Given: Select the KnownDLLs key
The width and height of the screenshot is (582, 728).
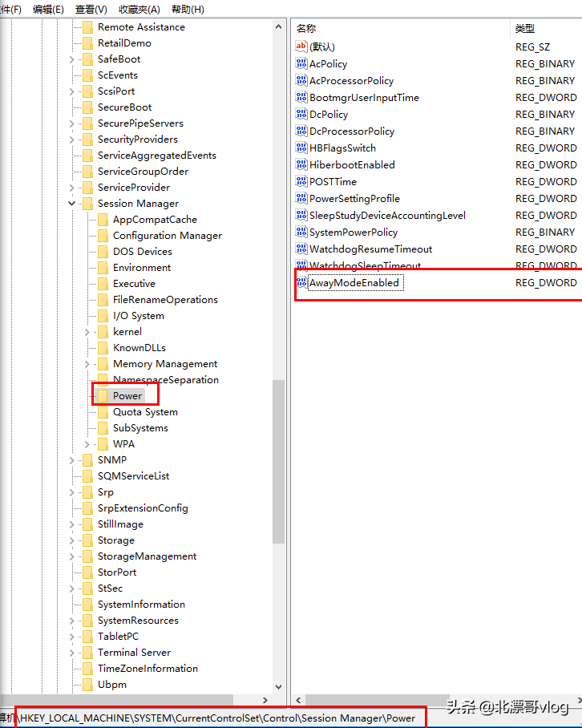Looking at the screenshot, I should click(x=139, y=348).
